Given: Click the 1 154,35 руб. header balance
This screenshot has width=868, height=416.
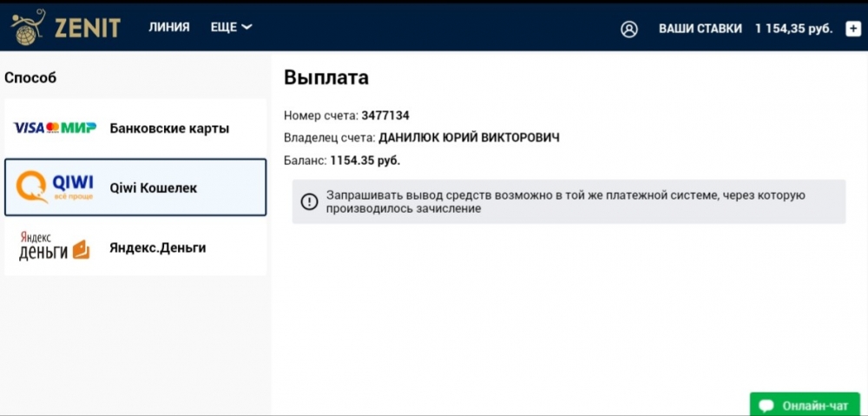Looking at the screenshot, I should tap(793, 29).
